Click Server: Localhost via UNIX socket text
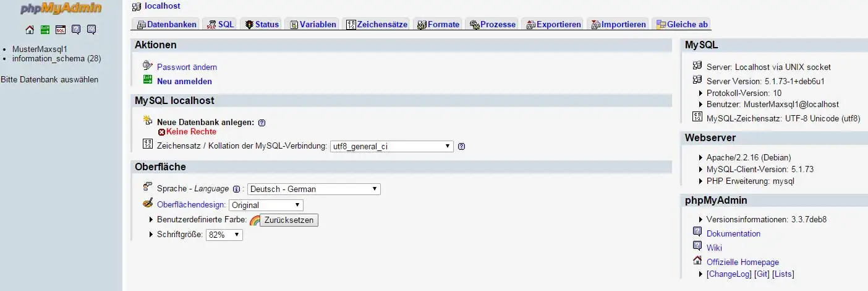 pyautogui.click(x=768, y=67)
